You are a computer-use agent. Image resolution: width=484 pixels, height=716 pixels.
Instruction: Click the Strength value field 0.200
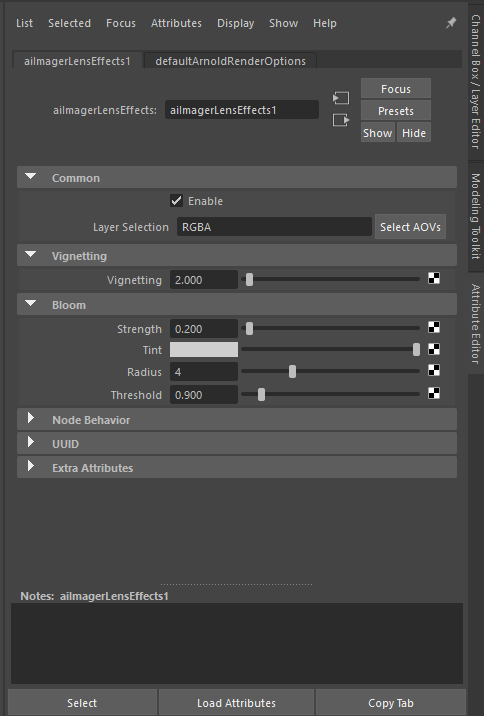[204, 329]
